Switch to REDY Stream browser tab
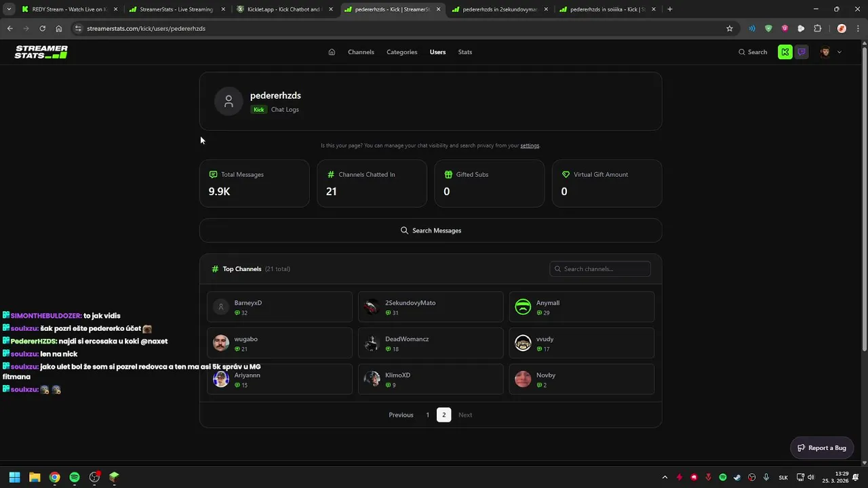 70,9
